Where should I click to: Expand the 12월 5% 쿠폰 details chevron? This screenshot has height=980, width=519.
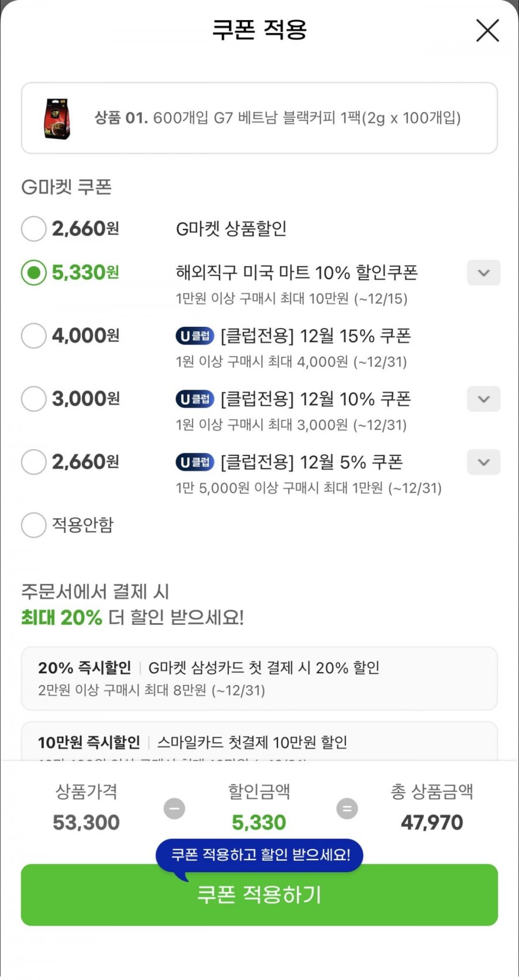pos(483,462)
